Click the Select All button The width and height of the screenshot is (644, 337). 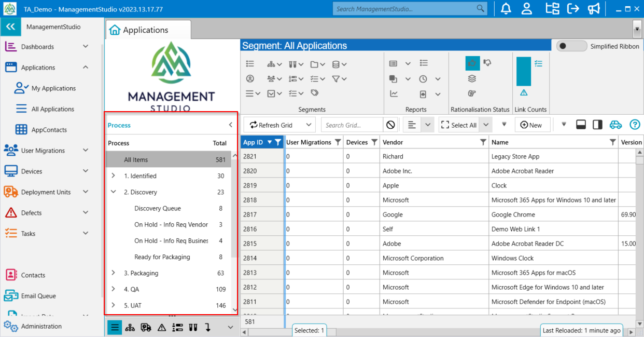coord(458,125)
